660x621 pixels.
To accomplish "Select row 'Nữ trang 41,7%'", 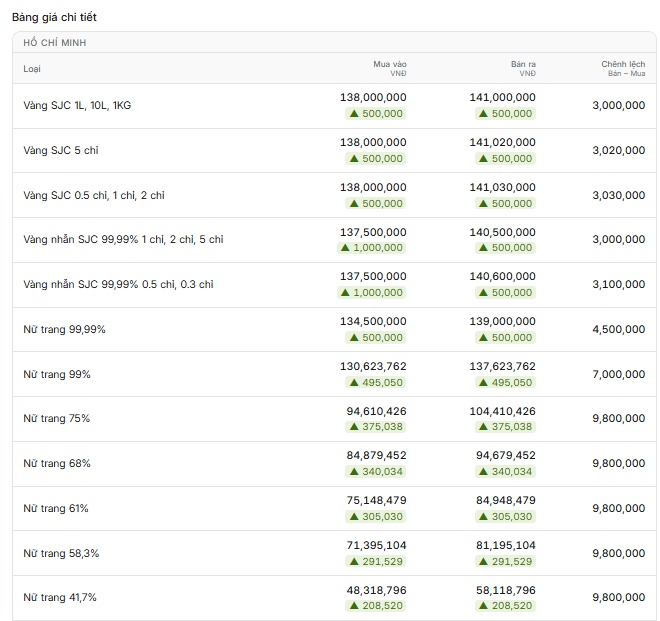I will [334, 598].
